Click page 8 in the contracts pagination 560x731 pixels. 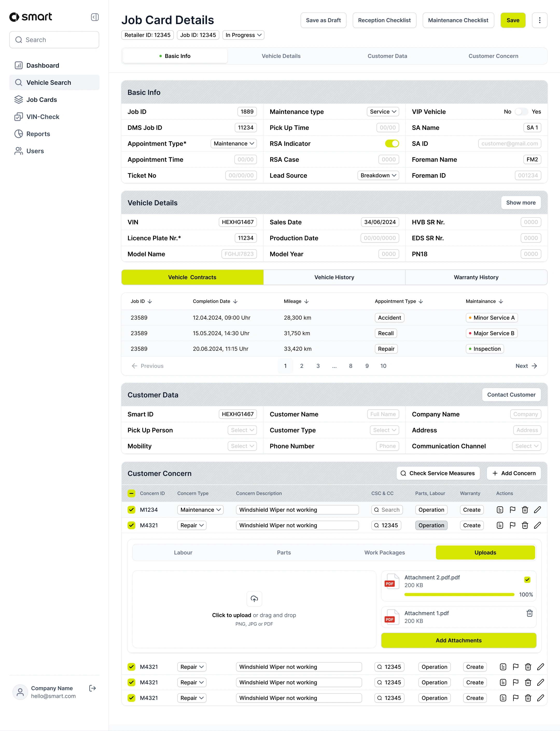[350, 366]
